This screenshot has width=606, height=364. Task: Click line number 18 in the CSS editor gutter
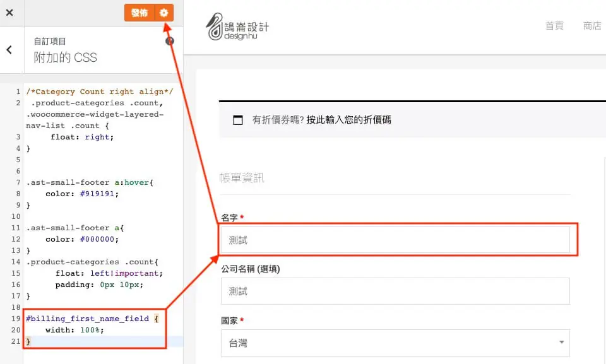15,307
